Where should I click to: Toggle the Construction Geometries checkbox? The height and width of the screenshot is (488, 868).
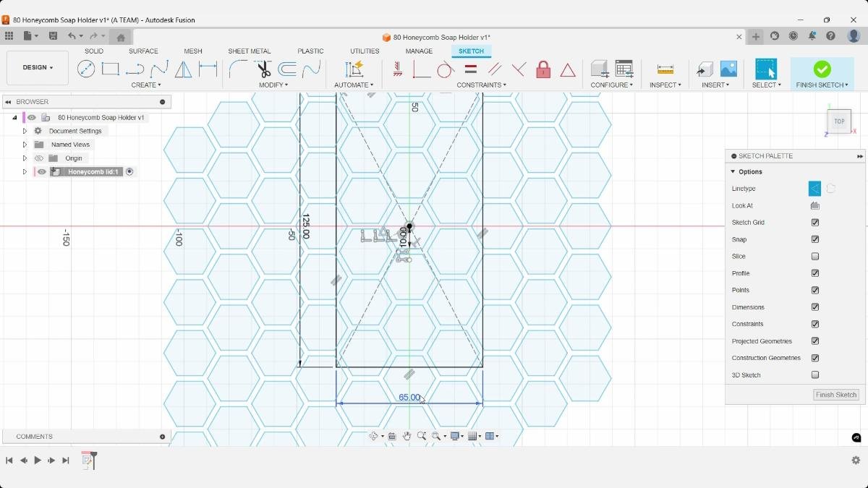coord(815,358)
